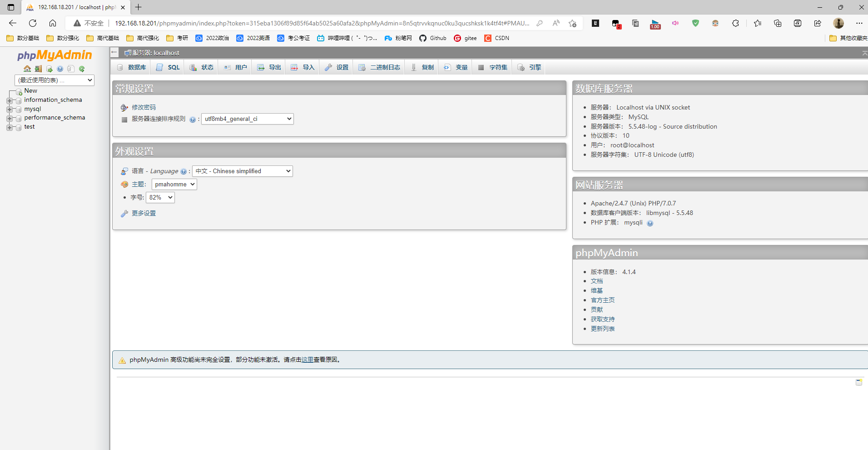Image resolution: width=868 pixels, height=450 pixels.
Task: Reload navigation panel with green refresh icon
Action: tap(82, 69)
